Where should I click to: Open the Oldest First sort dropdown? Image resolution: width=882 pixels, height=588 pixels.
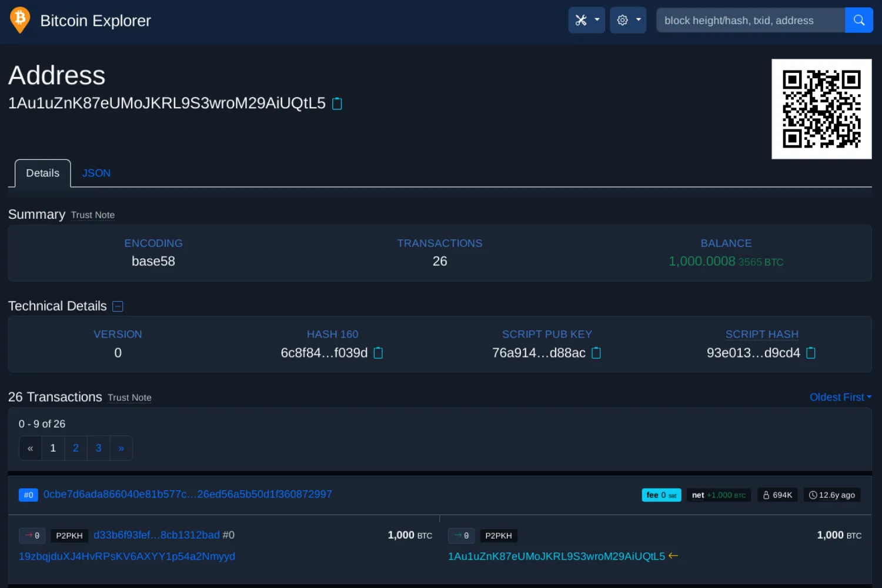click(x=840, y=397)
